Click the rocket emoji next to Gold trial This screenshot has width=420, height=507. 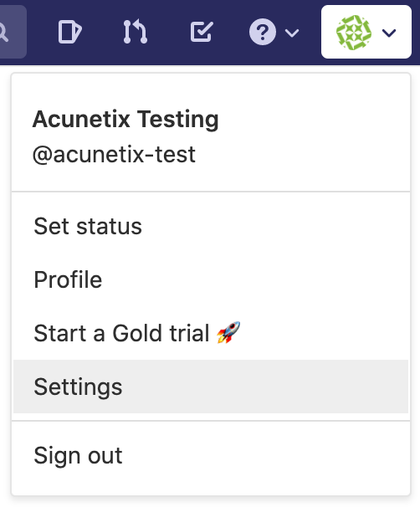228,332
